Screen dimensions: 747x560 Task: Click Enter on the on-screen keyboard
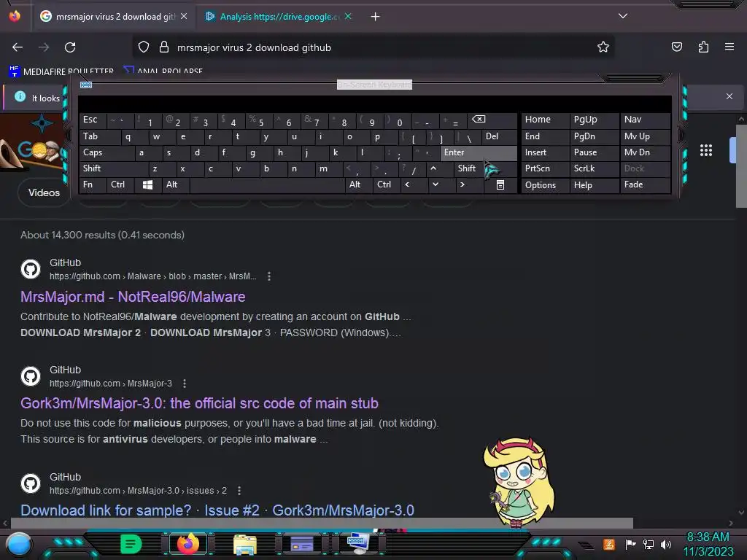[x=479, y=153]
